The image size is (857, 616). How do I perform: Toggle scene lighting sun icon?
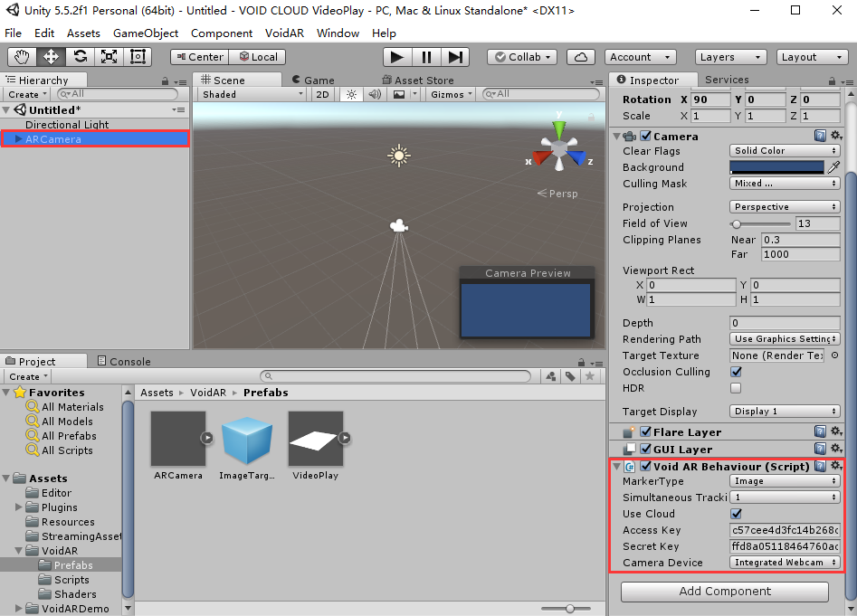tap(351, 94)
